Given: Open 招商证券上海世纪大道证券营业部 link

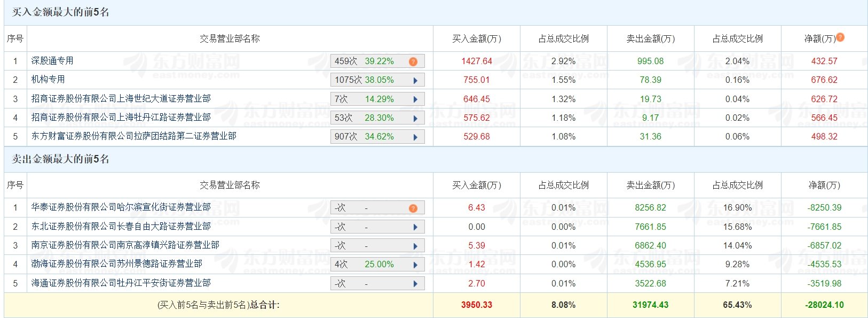Looking at the screenshot, I should (x=121, y=99).
